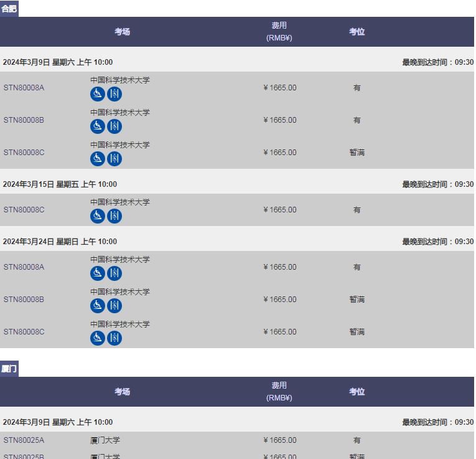Click wheelchair icon in the March 15 session row

97,216
